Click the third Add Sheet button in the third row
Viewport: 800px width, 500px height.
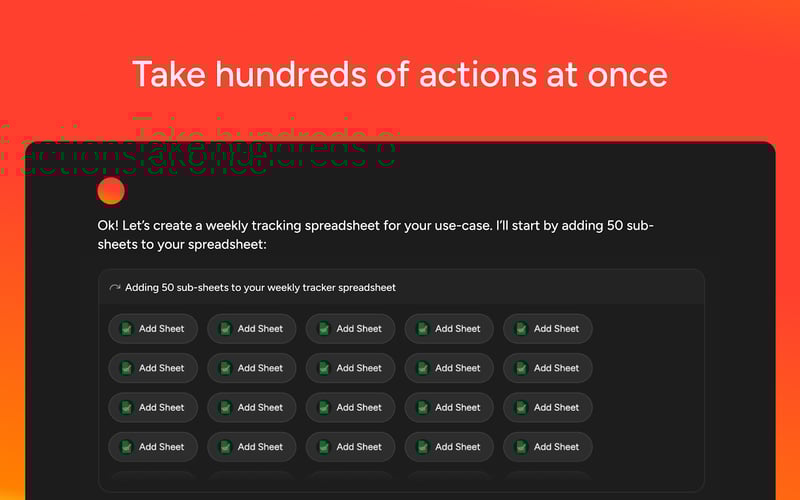click(x=351, y=407)
